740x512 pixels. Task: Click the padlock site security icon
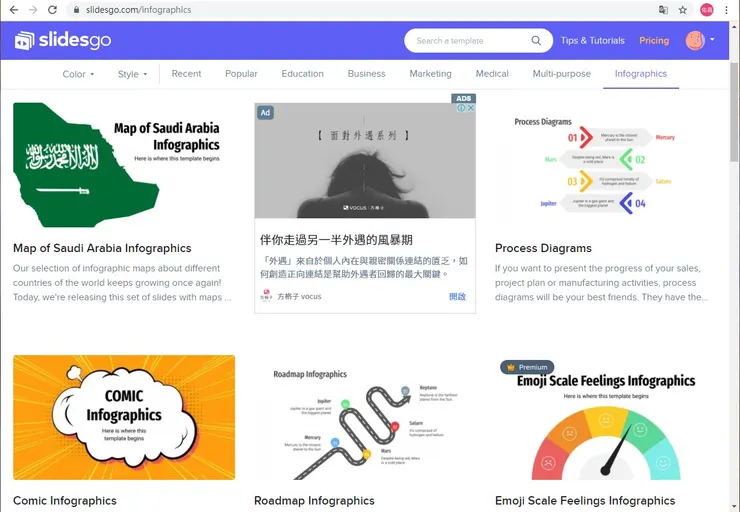point(76,9)
